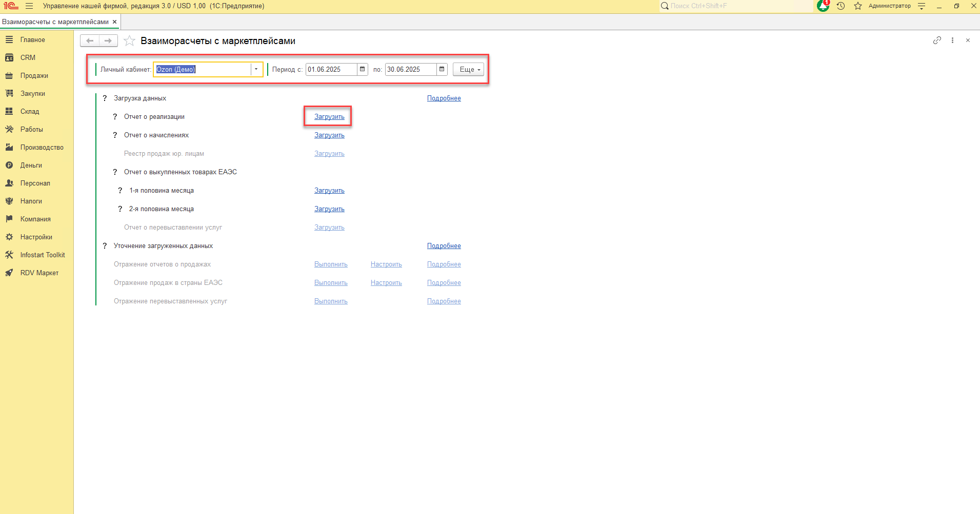Show help for Отчет о начислениях

pyautogui.click(x=115, y=135)
